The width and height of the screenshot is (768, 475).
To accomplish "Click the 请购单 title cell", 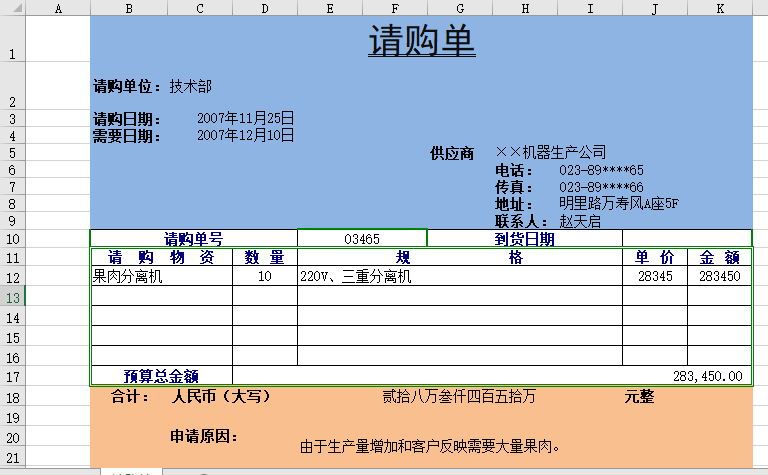I will 421,42.
